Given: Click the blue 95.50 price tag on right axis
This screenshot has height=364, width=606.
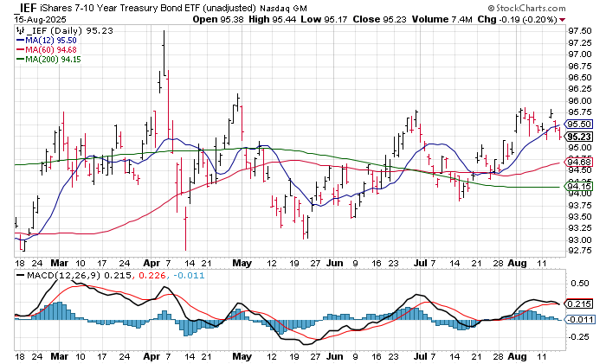Looking at the screenshot, I should click(x=577, y=125).
